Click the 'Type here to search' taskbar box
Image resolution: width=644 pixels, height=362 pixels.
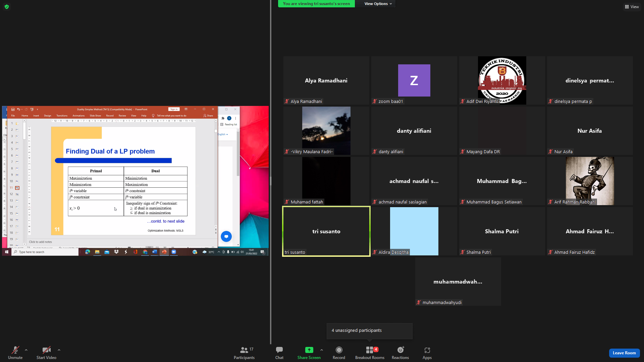(45, 252)
